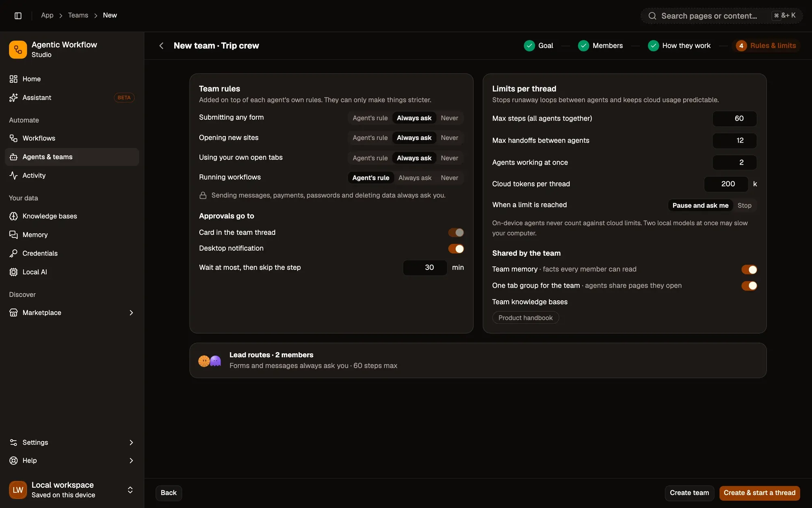
Task: Select the Rules & limits step
Action: [x=766, y=46]
